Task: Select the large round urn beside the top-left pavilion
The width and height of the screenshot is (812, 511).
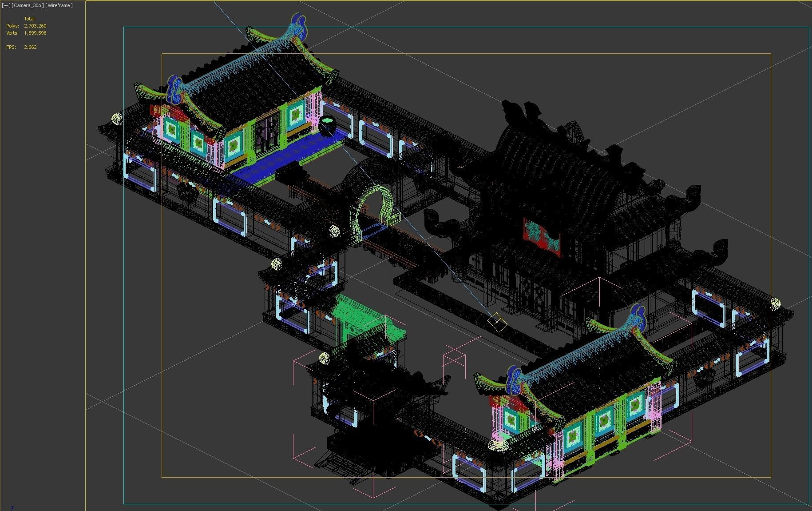Action: [328, 125]
